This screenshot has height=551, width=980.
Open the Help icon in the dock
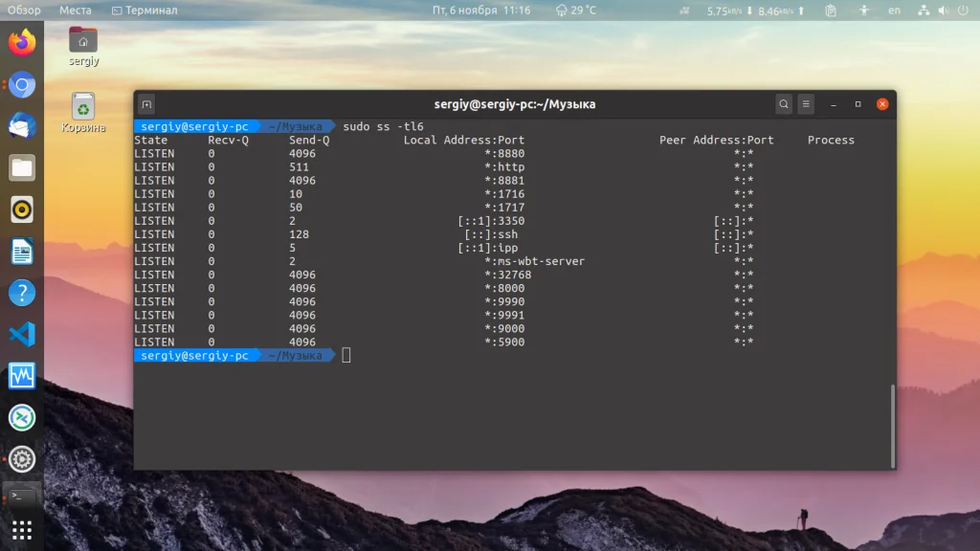tap(22, 293)
